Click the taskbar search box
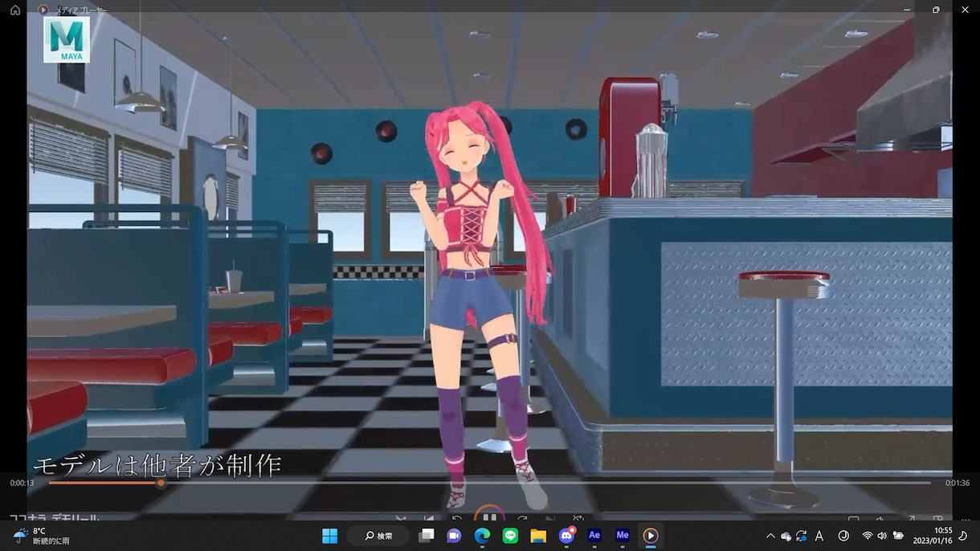The height and width of the screenshot is (551, 980). point(378,536)
